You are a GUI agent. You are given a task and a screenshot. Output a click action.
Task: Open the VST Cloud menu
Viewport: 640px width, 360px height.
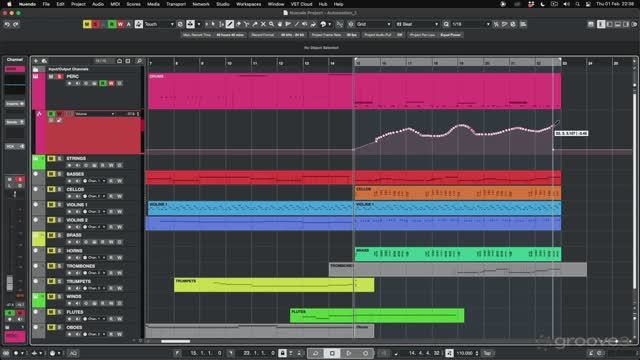pos(302,4)
